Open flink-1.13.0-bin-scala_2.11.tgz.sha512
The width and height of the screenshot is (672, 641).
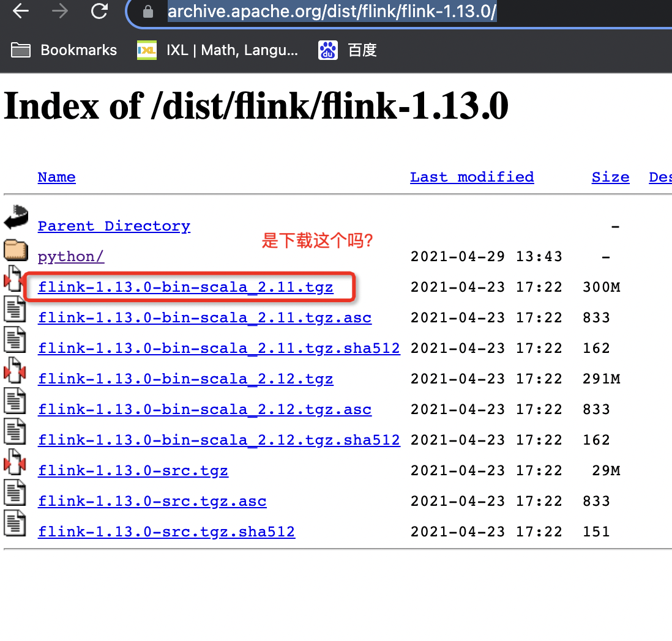[x=219, y=348]
